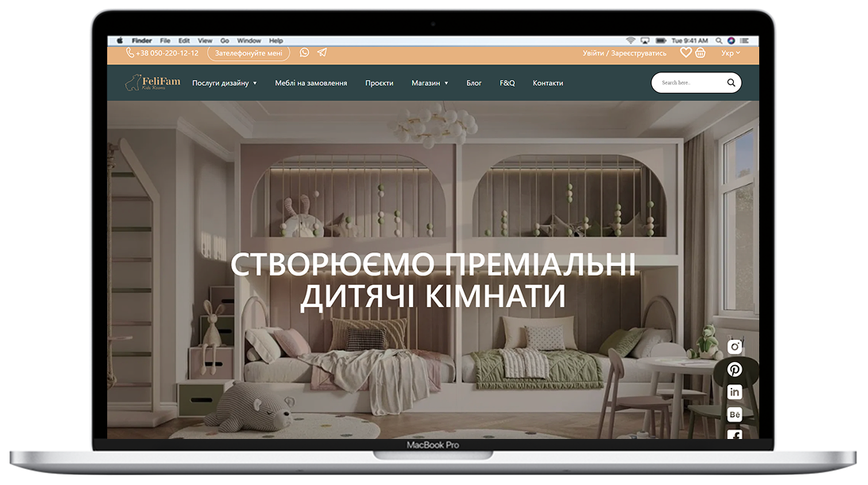The height and width of the screenshot is (485, 868).
Task: Open the Pinterest social icon
Action: coord(735,369)
